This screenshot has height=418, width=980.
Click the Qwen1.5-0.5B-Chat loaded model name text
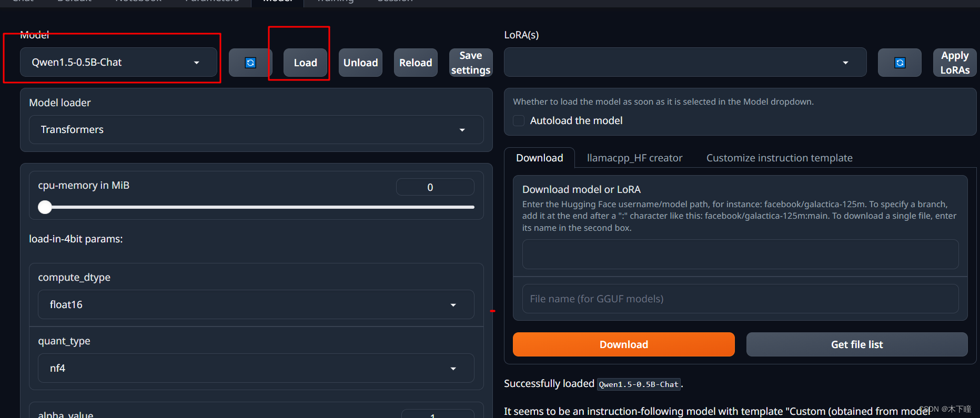[x=639, y=384]
